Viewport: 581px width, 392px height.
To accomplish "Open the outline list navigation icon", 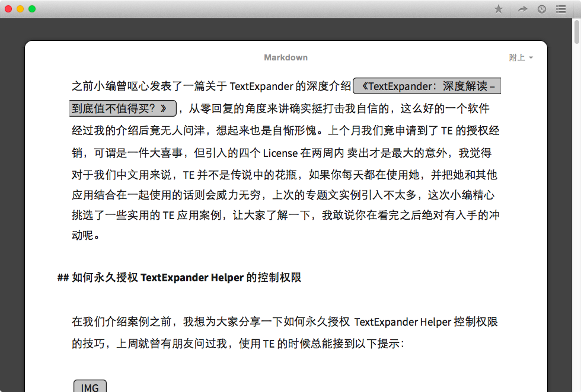I will [x=560, y=9].
